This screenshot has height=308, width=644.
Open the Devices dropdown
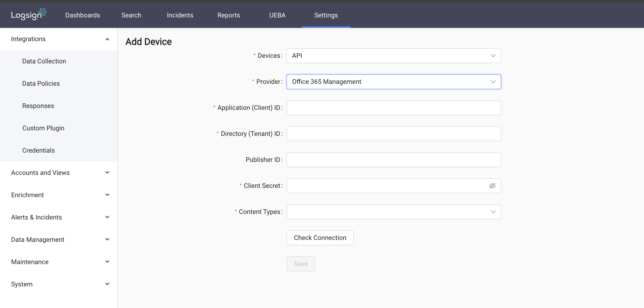[393, 56]
